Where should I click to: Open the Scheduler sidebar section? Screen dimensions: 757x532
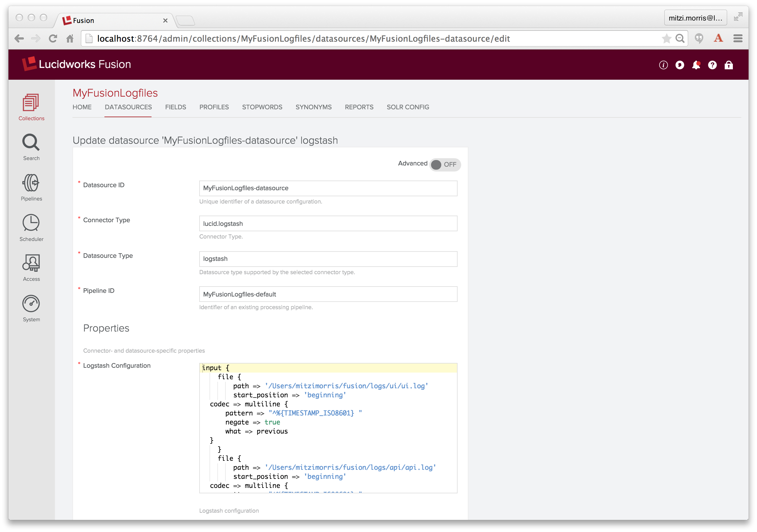[31, 228]
